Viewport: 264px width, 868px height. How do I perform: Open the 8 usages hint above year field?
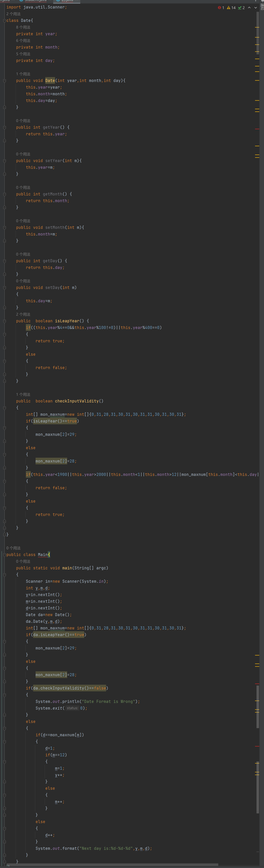tap(23, 27)
